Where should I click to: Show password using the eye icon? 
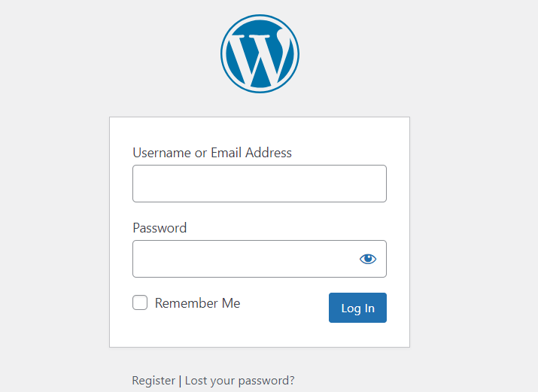coord(367,259)
